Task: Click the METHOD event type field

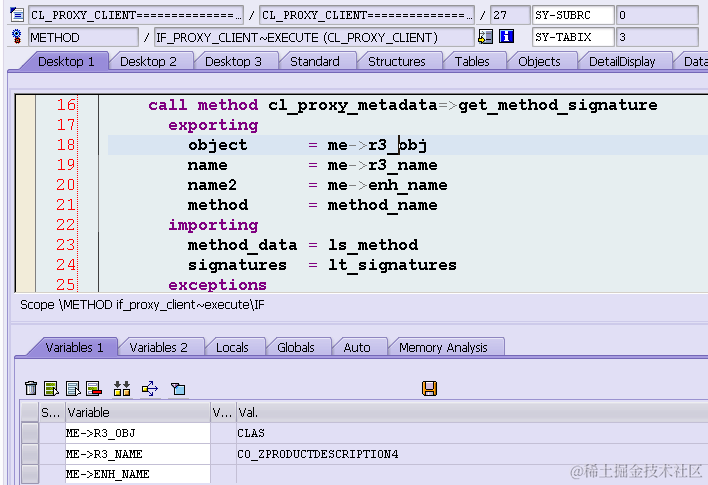Action: 83,37
